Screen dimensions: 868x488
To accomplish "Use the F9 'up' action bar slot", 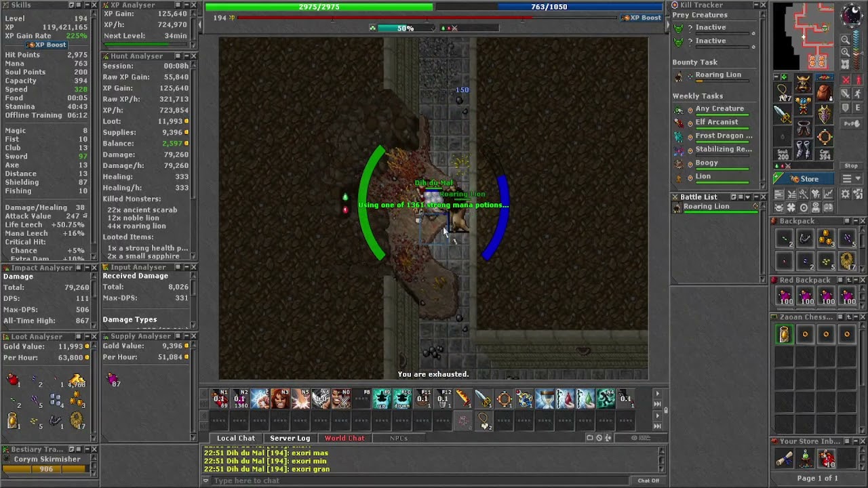I will coord(382,399).
